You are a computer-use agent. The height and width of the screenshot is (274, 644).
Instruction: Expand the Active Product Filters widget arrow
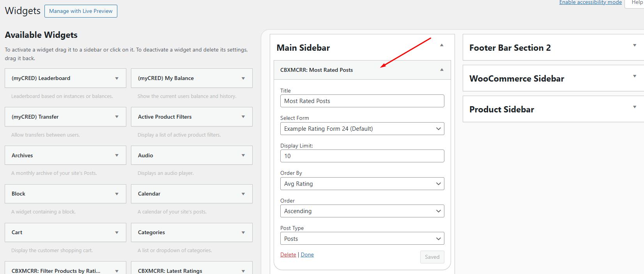tap(243, 117)
